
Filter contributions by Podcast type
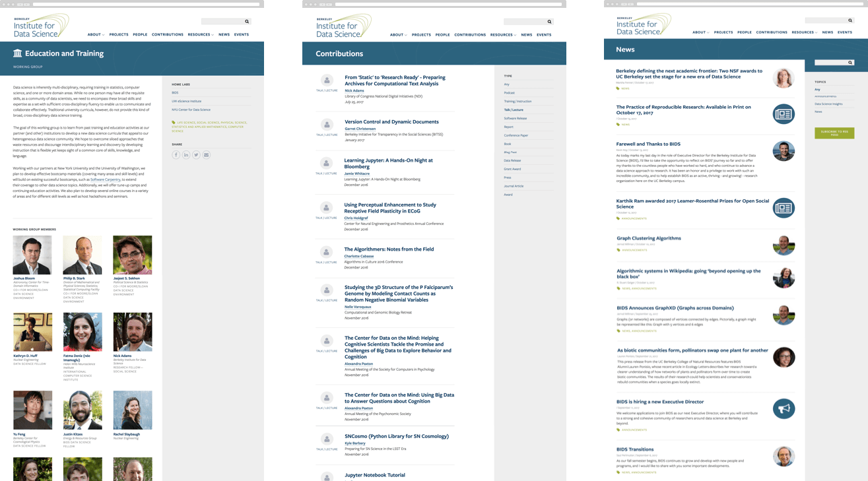[509, 93]
